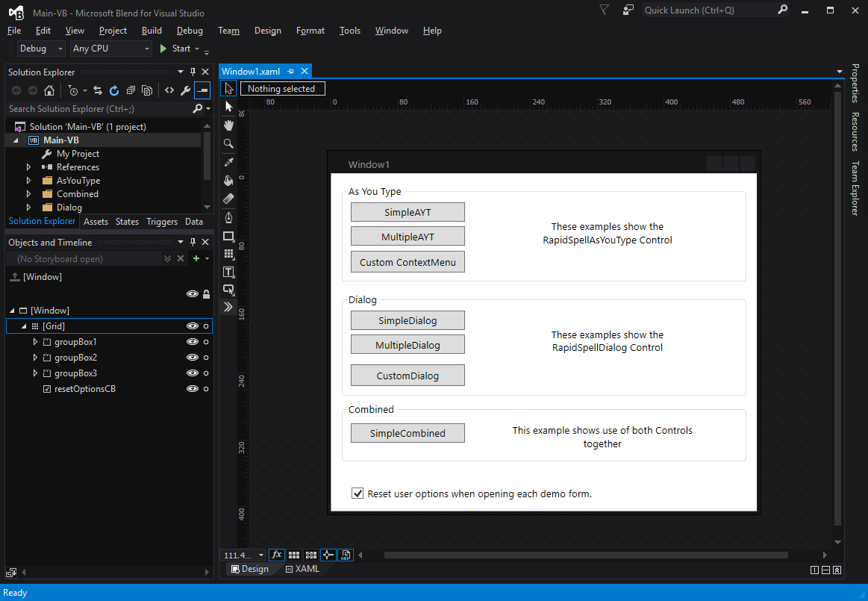868x601 pixels.
Task: Open the Debug menu
Action: pyautogui.click(x=189, y=31)
